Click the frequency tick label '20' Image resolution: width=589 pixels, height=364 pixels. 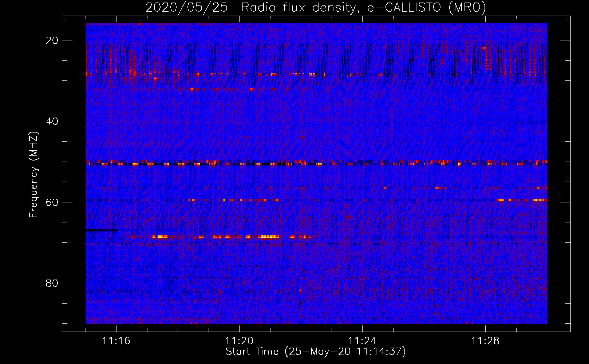click(52, 40)
